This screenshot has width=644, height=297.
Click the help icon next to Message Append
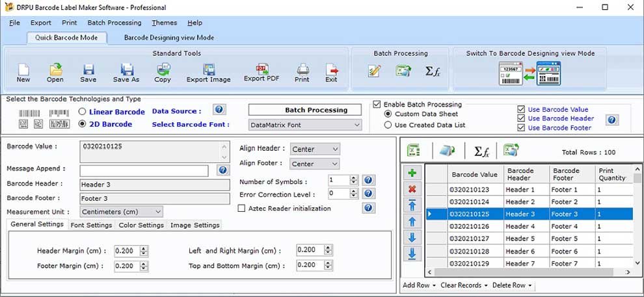pyautogui.click(x=222, y=170)
